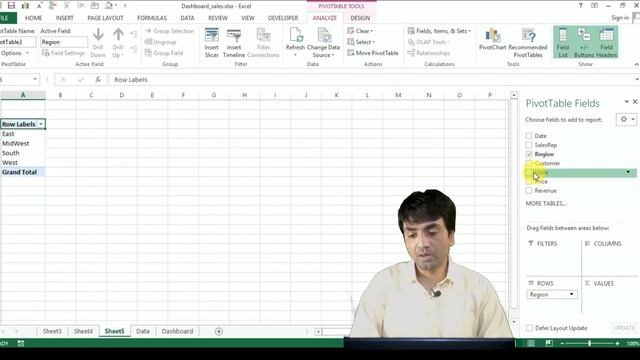The height and width of the screenshot is (360, 640).
Task: Open the HOME ribbon tab
Action: pyautogui.click(x=33, y=18)
